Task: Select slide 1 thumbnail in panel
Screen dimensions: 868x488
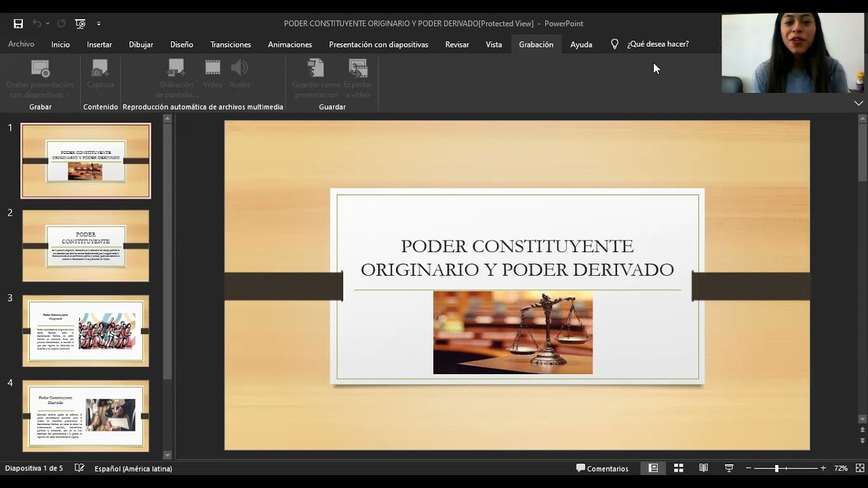Action: coord(85,161)
